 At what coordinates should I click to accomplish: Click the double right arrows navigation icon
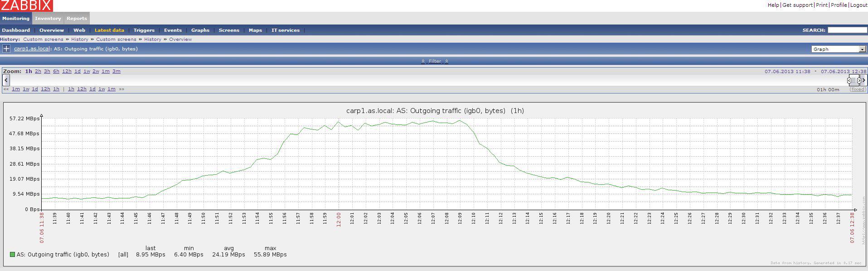(x=121, y=89)
